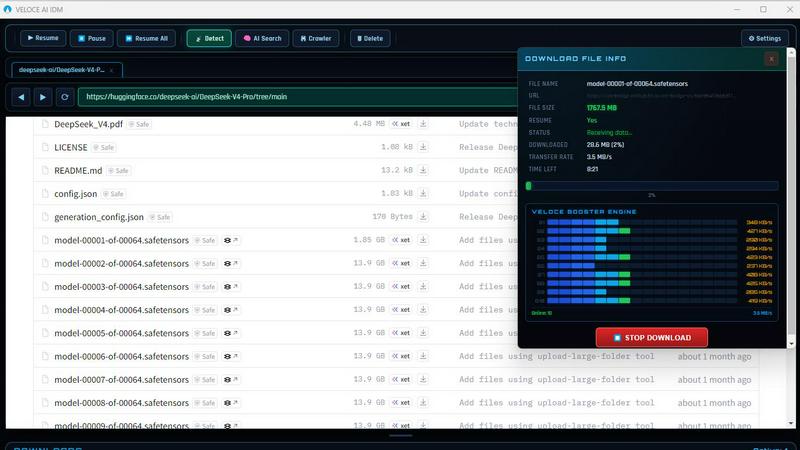Click the model-00001-of-00064.safetensors file name in the info panel
Screen dimensions: 800x450
(x=637, y=84)
